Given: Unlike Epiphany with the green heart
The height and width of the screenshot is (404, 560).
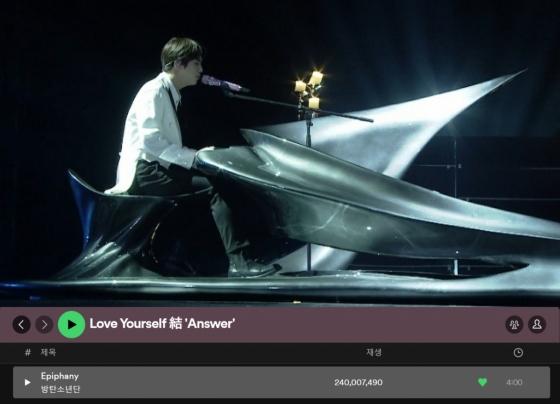Looking at the screenshot, I should coord(482,382).
